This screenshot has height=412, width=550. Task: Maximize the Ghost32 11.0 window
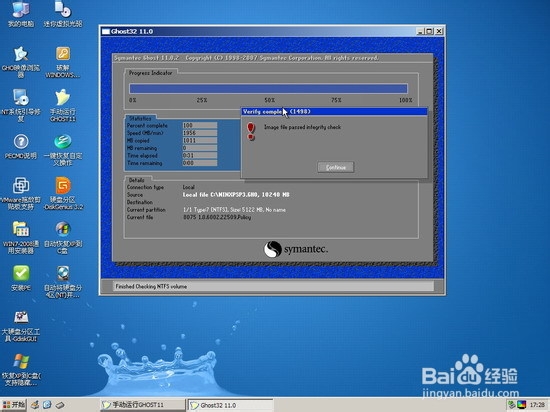[429, 31]
